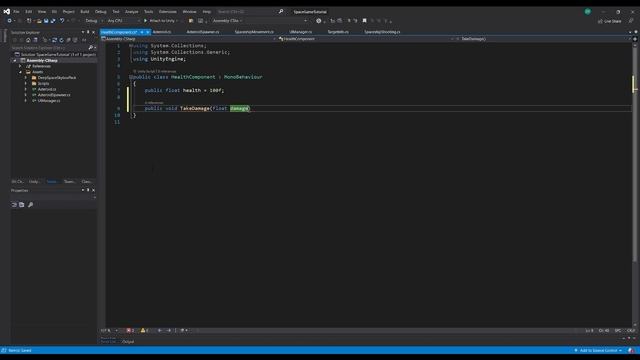Click the red errors indicator in editor status
640x360 pixels.
(x=130, y=330)
